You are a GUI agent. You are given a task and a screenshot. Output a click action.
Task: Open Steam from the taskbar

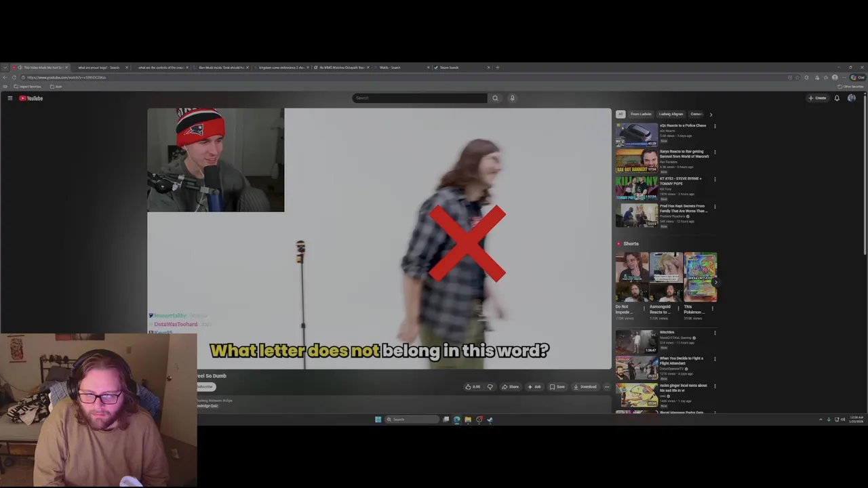tap(490, 420)
